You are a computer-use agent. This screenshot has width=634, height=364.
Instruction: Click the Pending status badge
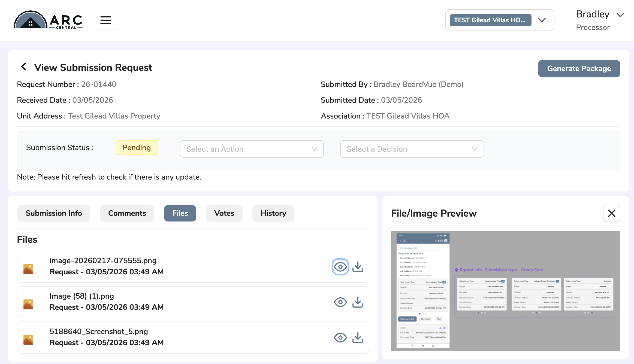point(137,148)
